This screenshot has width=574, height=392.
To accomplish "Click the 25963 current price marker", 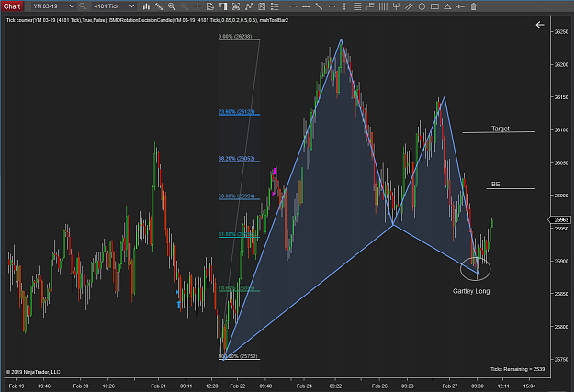I will coord(559,220).
